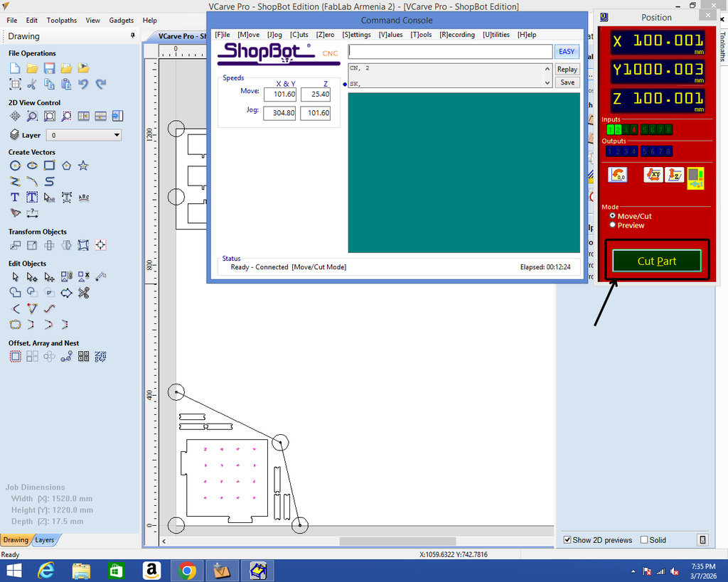Open the Align Objects tool
This screenshot has height=582, width=728.
101,245
